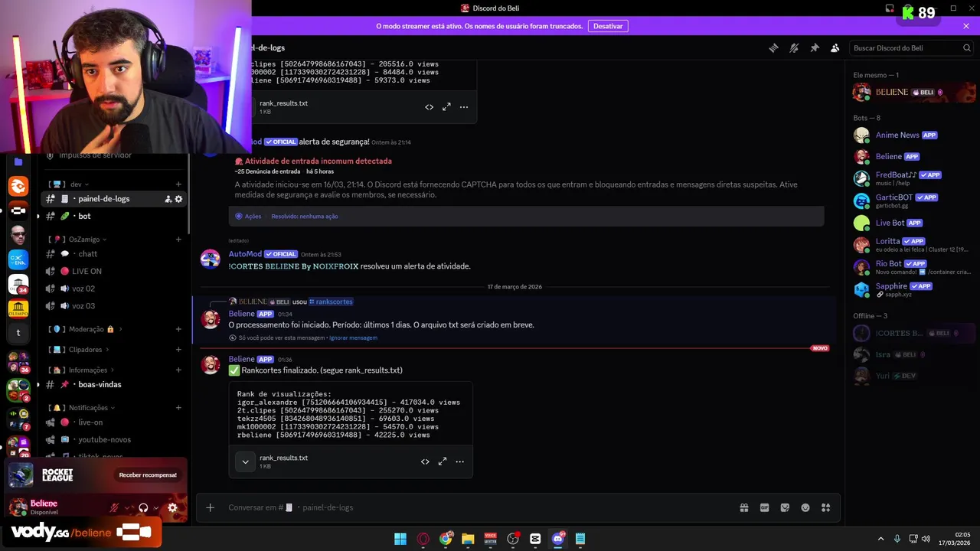The image size is (980, 551).
Task: Click Ignorar mensagem link
Action: 353,337
